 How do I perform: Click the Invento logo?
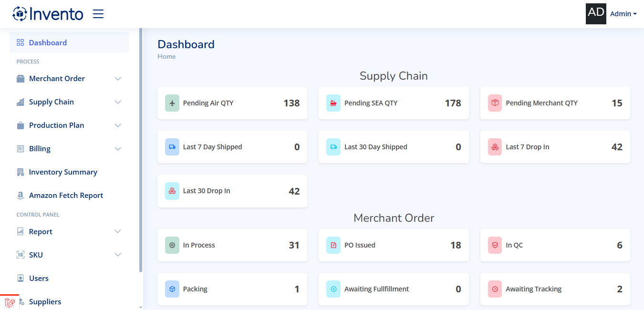(48, 14)
